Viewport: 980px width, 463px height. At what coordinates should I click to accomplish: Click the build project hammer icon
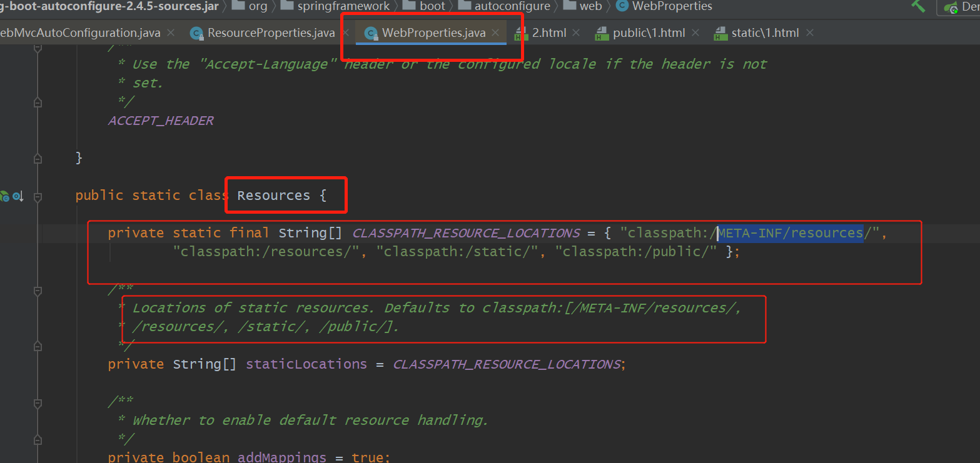click(x=918, y=6)
